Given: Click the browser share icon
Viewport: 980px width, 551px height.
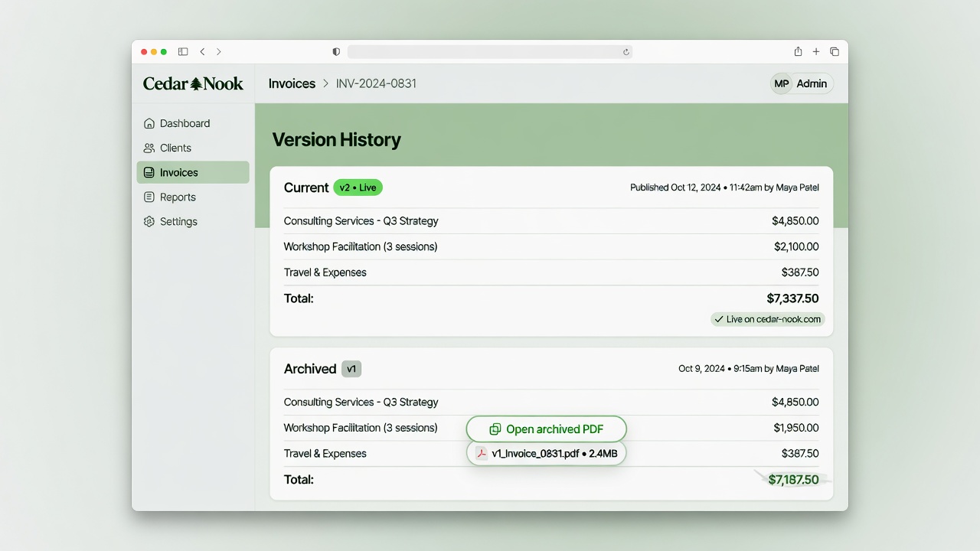Looking at the screenshot, I should 798,51.
